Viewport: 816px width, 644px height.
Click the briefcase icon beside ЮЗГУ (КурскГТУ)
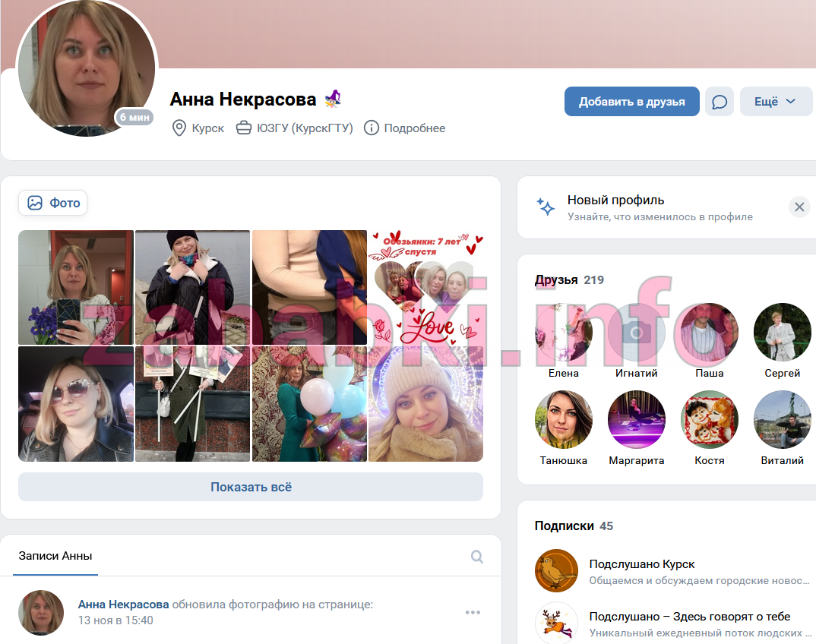click(244, 128)
